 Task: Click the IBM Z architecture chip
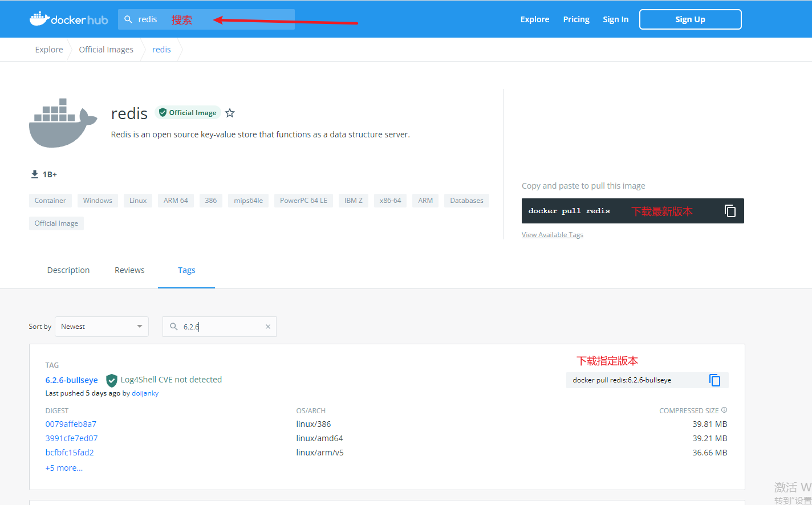coord(354,201)
